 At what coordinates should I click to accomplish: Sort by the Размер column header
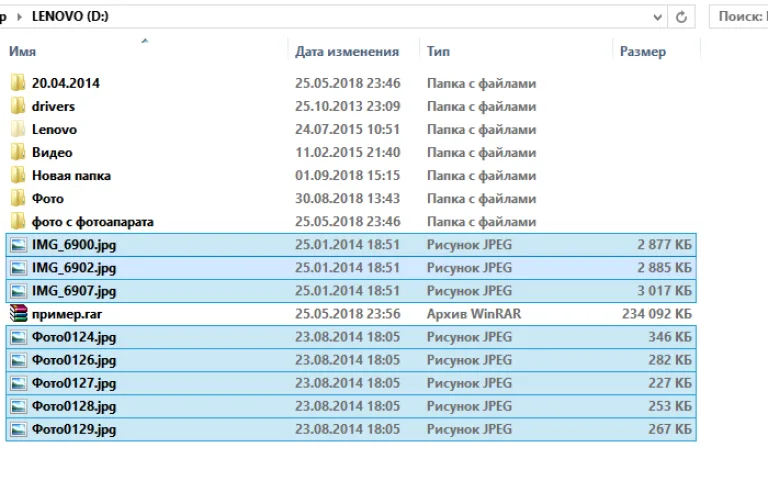tap(643, 51)
